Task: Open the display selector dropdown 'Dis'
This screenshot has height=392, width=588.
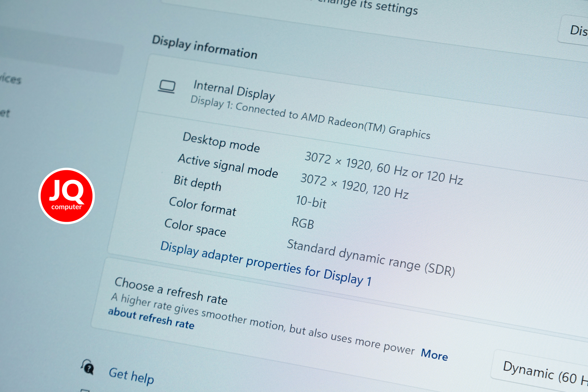Action: 573,30
